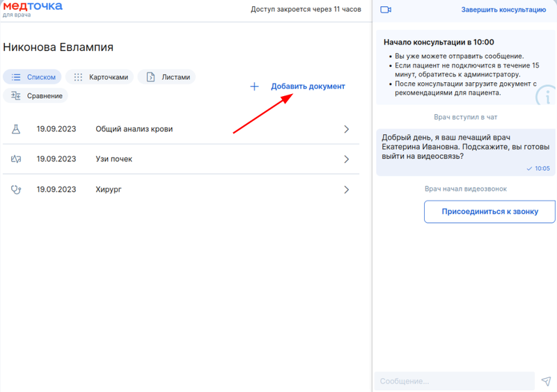Click the send message paper plane icon

coord(546,381)
